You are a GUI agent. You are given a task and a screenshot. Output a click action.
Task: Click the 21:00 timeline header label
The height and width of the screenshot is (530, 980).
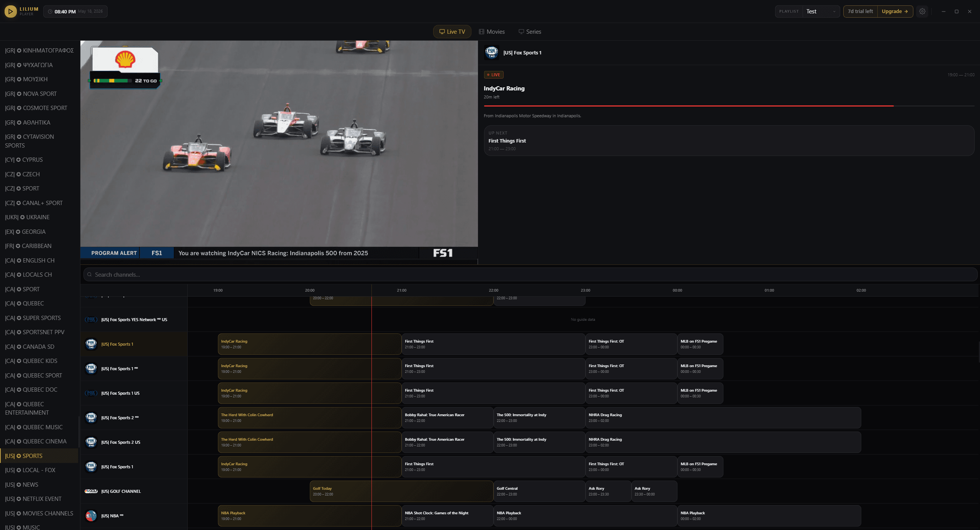click(x=401, y=290)
